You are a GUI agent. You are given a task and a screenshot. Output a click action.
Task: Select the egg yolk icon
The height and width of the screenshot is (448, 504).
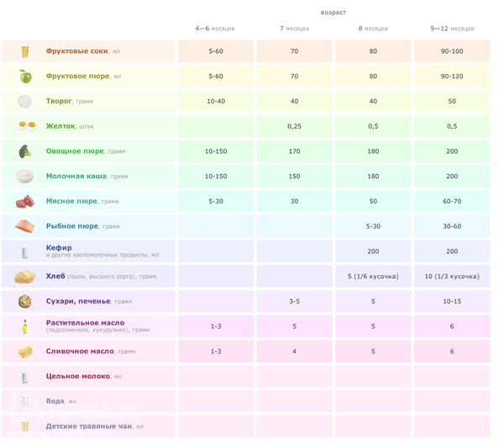pos(24,127)
